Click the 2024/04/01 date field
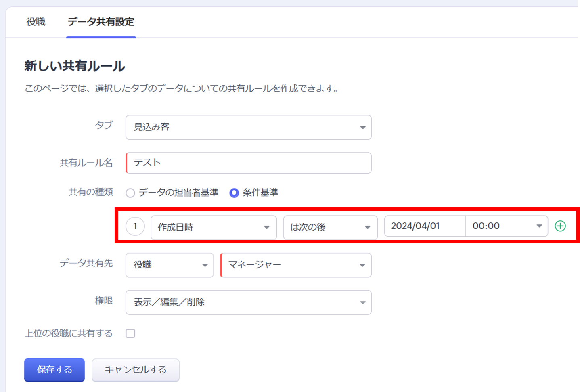The width and height of the screenshot is (580, 392). [425, 226]
